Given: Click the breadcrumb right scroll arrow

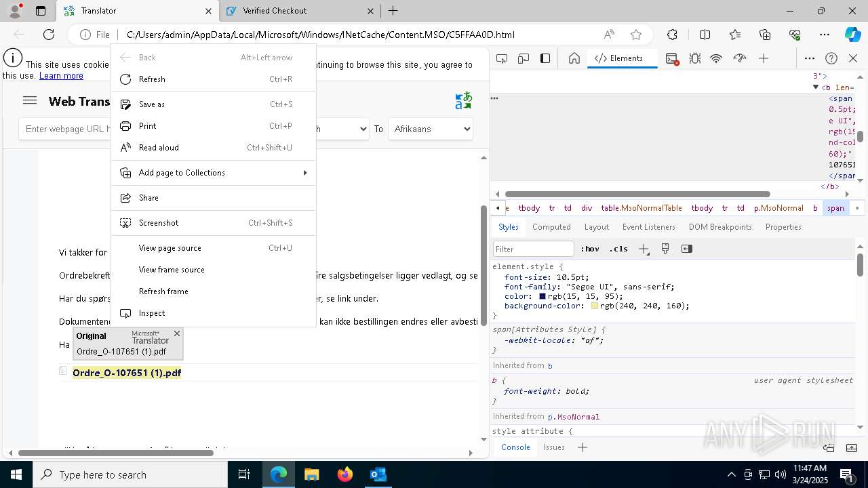Looking at the screenshot, I should pyautogui.click(x=857, y=208).
